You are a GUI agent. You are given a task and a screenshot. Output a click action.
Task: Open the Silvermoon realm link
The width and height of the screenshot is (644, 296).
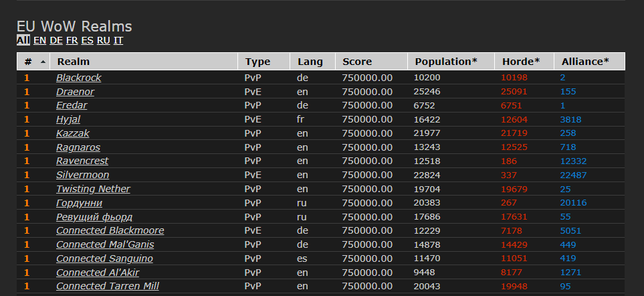click(82, 175)
